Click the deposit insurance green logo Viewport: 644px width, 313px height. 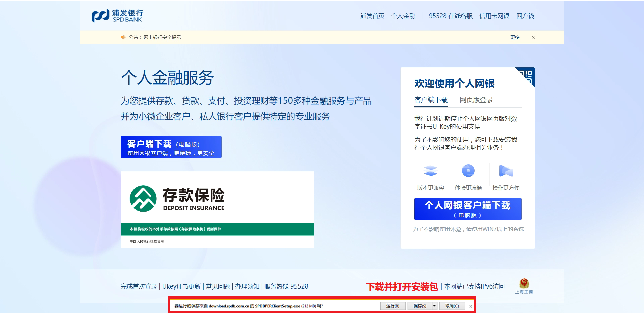[143, 199]
